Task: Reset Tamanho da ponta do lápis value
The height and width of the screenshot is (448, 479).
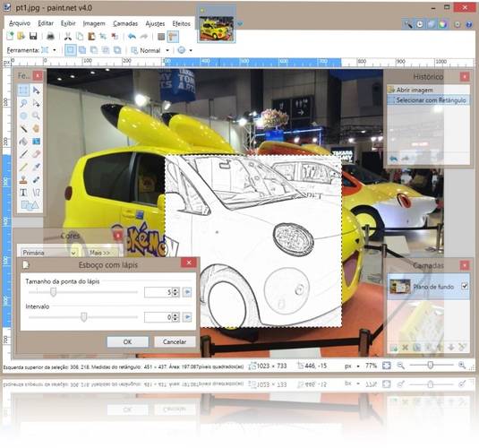Action: [x=187, y=292]
